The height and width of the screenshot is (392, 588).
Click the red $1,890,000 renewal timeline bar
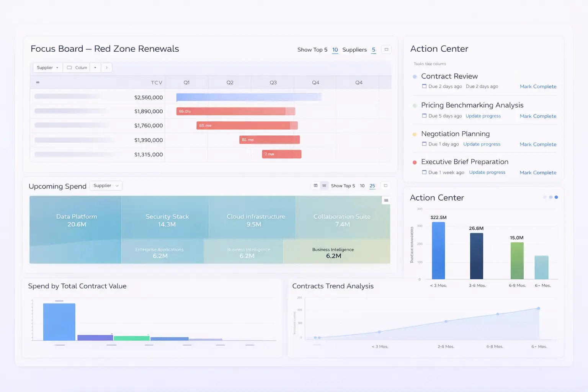point(235,111)
